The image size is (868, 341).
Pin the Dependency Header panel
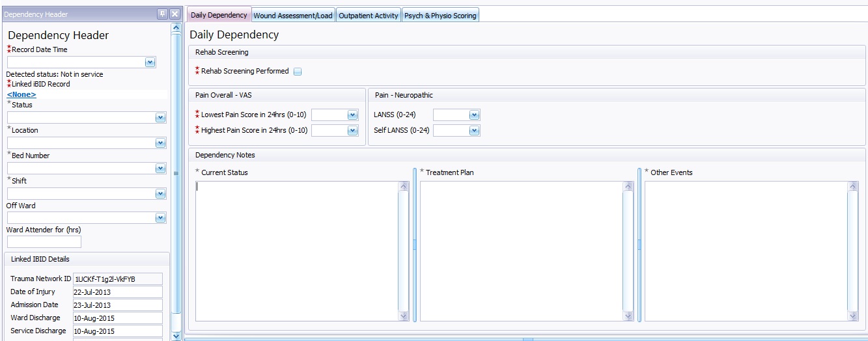pyautogui.click(x=163, y=14)
